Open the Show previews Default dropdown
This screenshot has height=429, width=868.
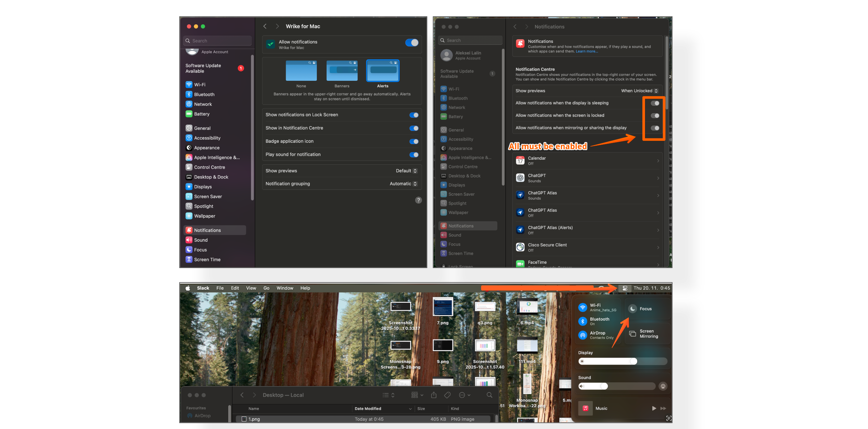point(406,171)
